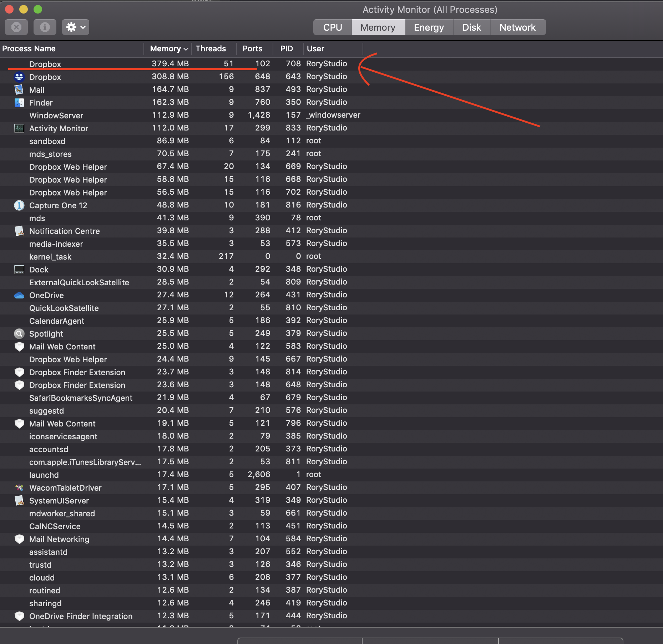
Task: Sort by the User column header
Action: 333,48
